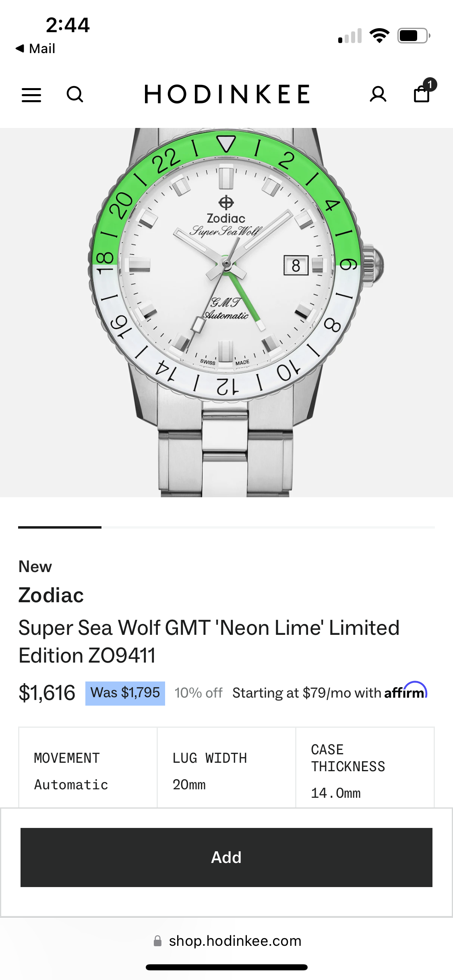
Task: Open the hamburger navigation menu
Action: pos(31,95)
